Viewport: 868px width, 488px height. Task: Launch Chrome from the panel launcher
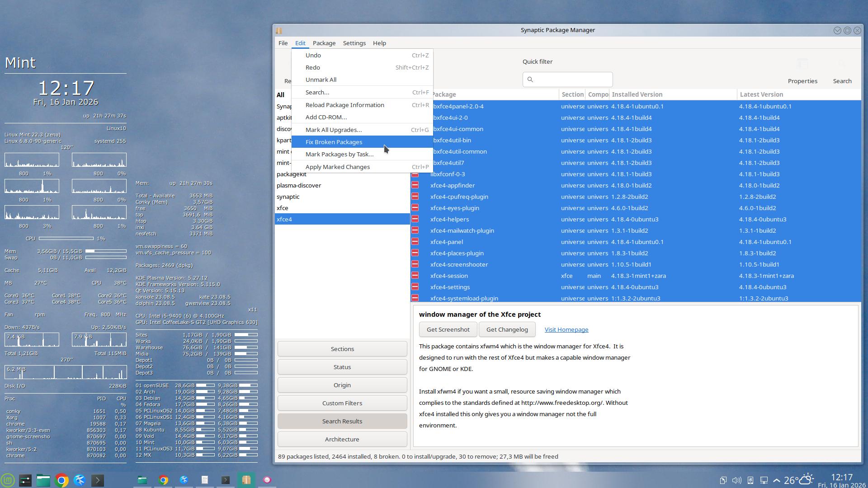(x=61, y=480)
